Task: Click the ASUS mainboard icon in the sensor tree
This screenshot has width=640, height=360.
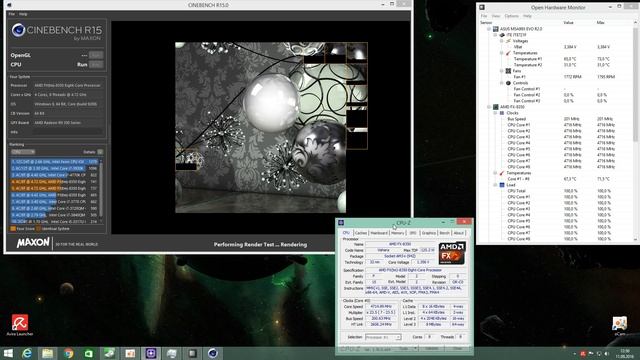Action: click(496, 29)
